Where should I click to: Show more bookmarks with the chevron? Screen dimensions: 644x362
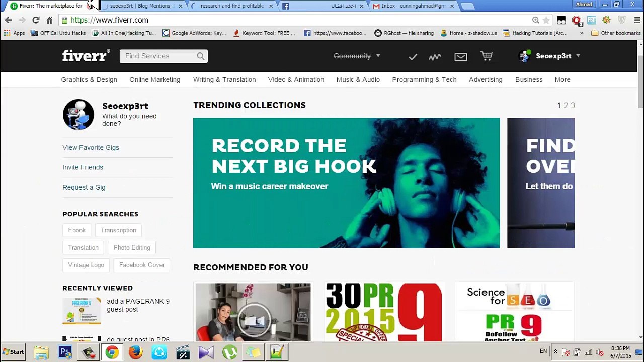582,33
